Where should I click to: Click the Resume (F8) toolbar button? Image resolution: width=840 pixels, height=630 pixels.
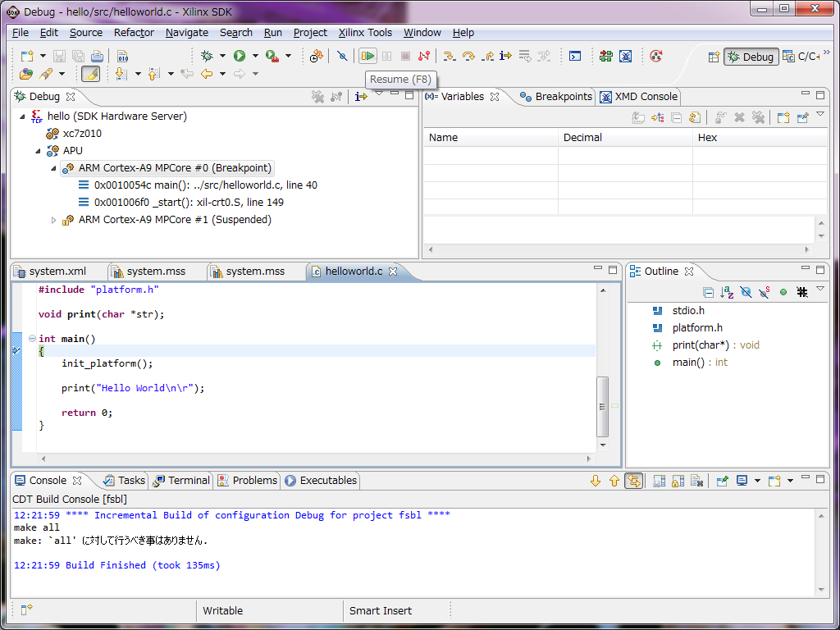[x=367, y=56]
